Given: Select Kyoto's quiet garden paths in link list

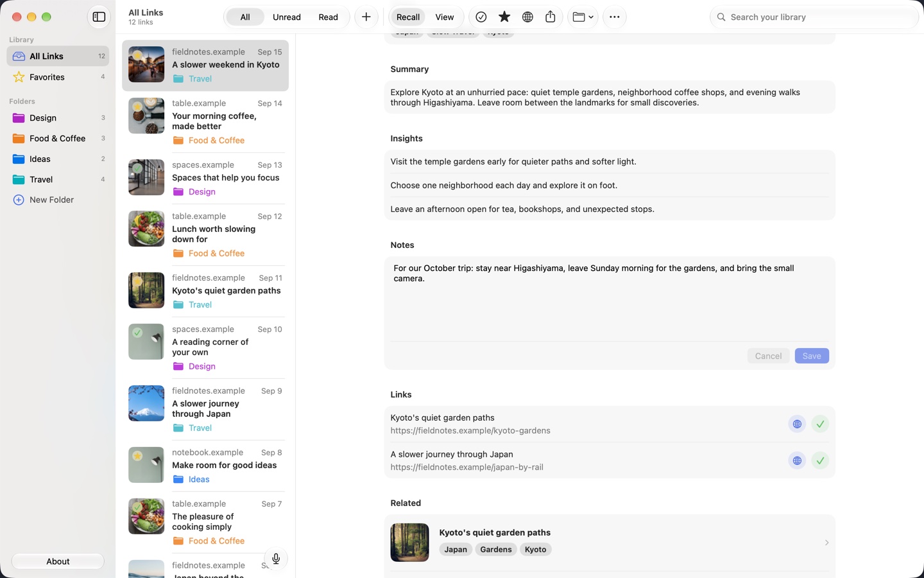Looking at the screenshot, I should pos(205,291).
